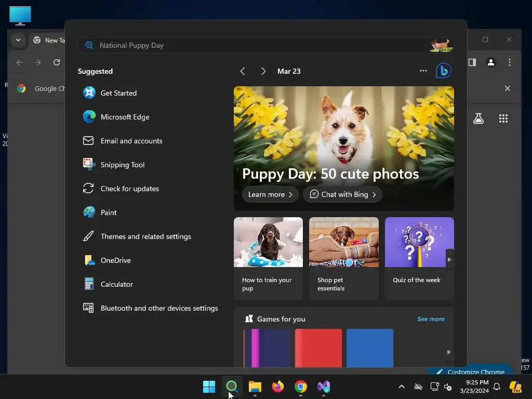This screenshot has width=532, height=399.
Task: Go to next day in highlights
Action: (x=263, y=71)
